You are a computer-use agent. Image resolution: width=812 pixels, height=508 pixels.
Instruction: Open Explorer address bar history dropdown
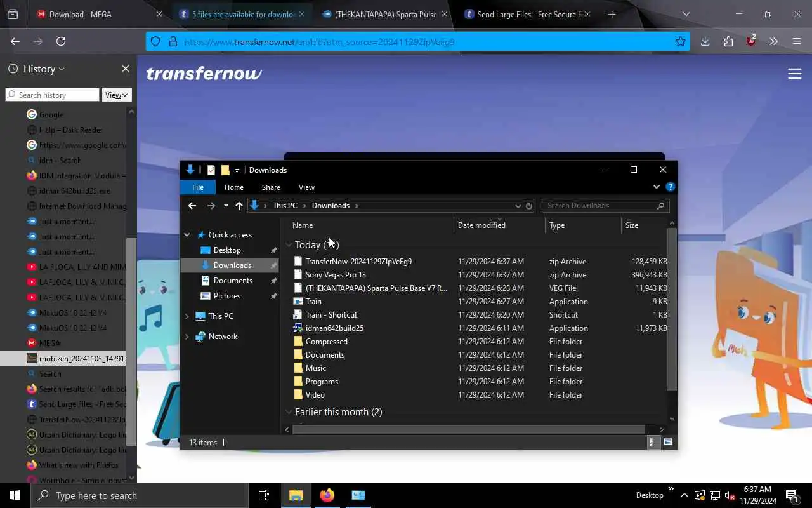(x=518, y=206)
